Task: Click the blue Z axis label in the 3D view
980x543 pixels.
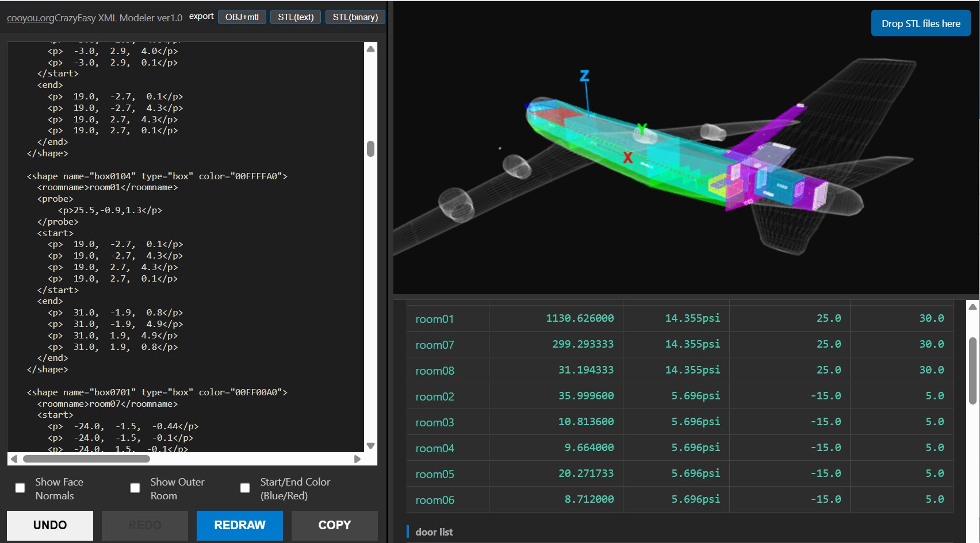Action: click(584, 76)
